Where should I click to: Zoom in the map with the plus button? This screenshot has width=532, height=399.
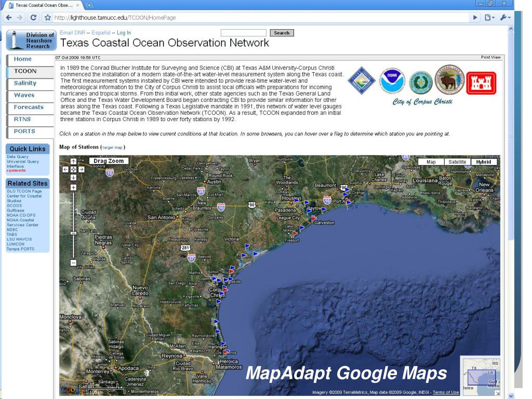pos(73,188)
